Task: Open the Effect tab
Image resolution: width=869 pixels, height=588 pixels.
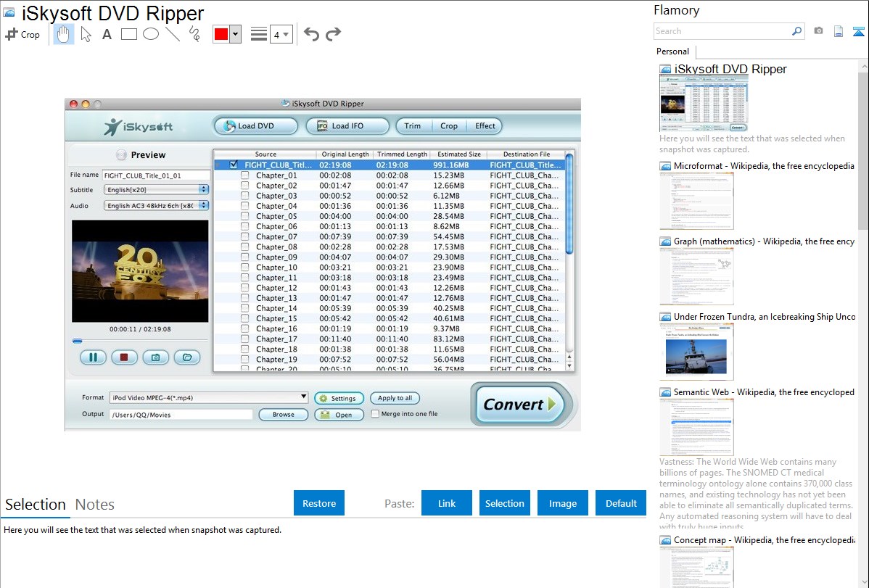Action: (485, 126)
